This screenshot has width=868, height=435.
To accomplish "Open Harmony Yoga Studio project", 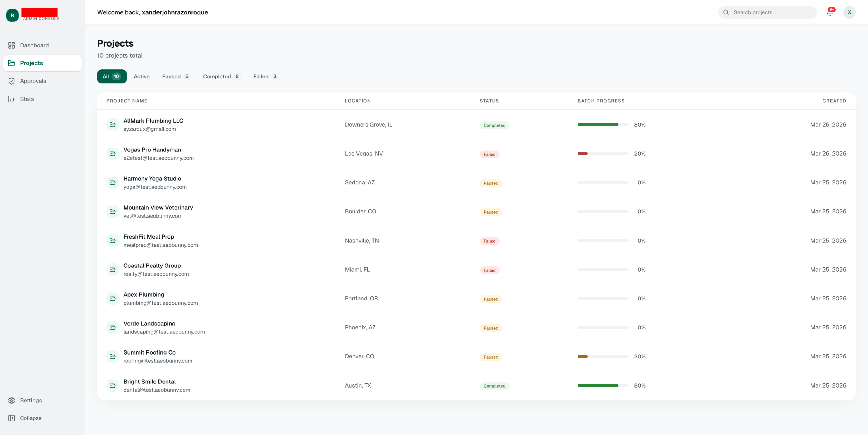I will click(x=152, y=179).
